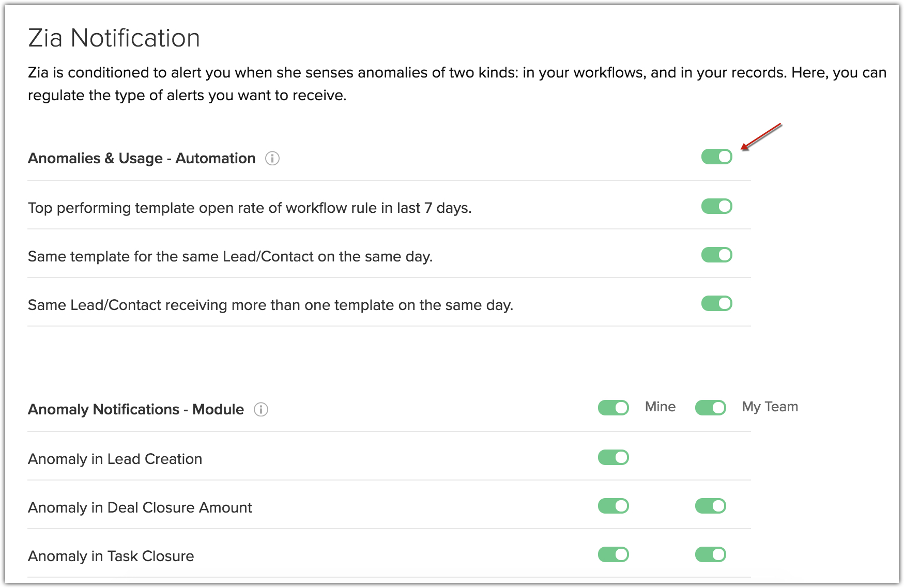Viewport: 904px width, 588px height.
Task: Disable the Anomalies & Usage - Automation master toggle
Action: pos(716,157)
